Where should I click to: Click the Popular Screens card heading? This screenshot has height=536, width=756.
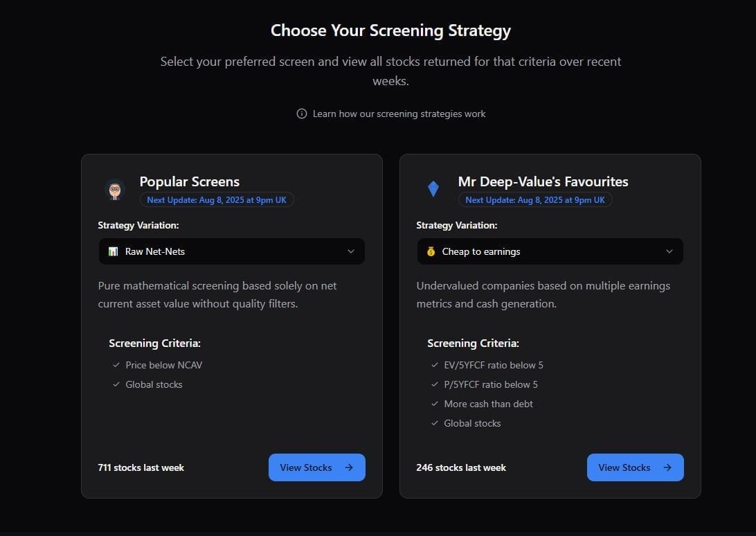point(190,182)
